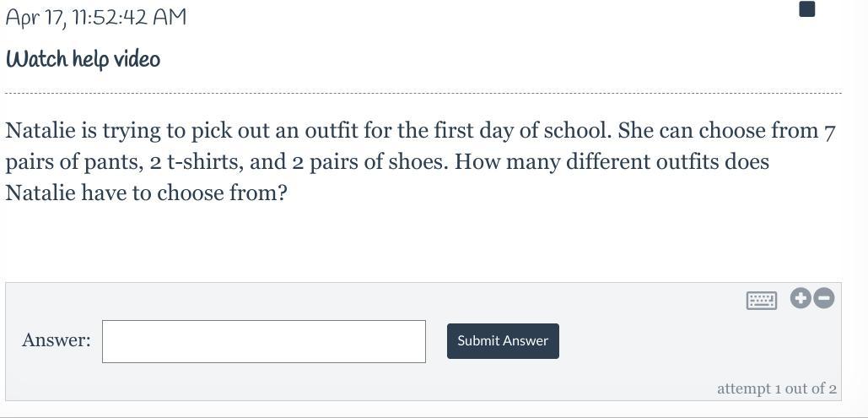Click the Apr 17 timestamp text
The image size is (868, 418).
click(x=95, y=17)
